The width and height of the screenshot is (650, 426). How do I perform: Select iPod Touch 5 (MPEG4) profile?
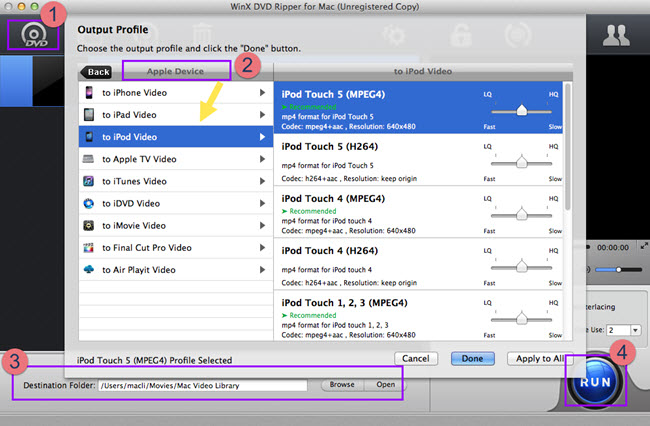[x=418, y=107]
